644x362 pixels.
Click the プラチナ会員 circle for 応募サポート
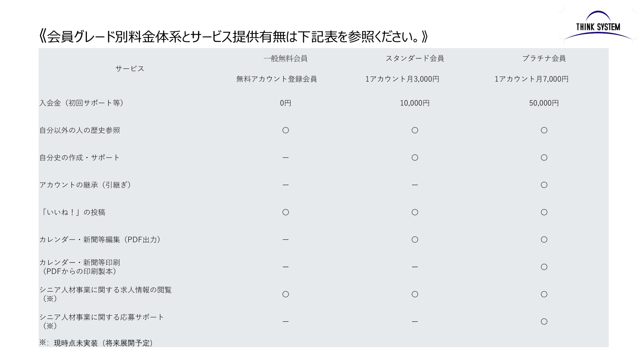tap(544, 322)
